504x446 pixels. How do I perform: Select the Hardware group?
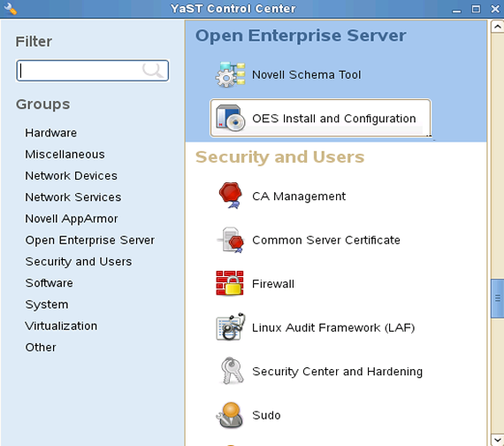point(50,133)
